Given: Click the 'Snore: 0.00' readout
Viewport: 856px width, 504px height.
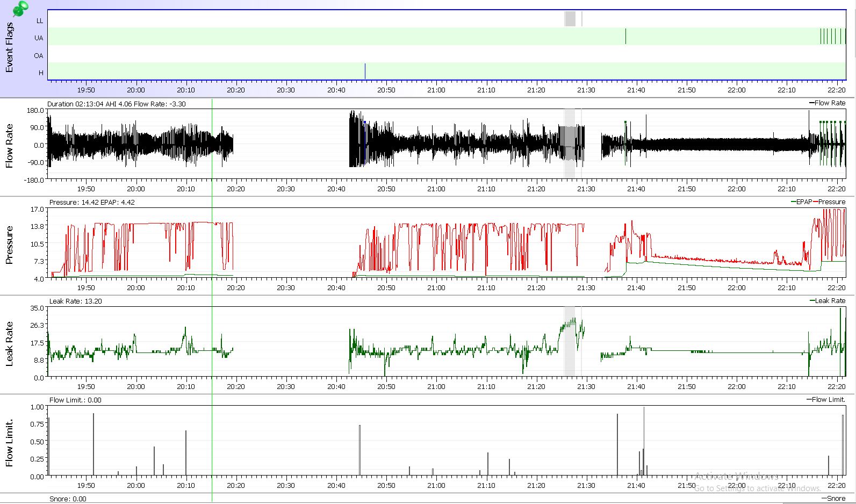Looking at the screenshot, I should pyautogui.click(x=68, y=499).
